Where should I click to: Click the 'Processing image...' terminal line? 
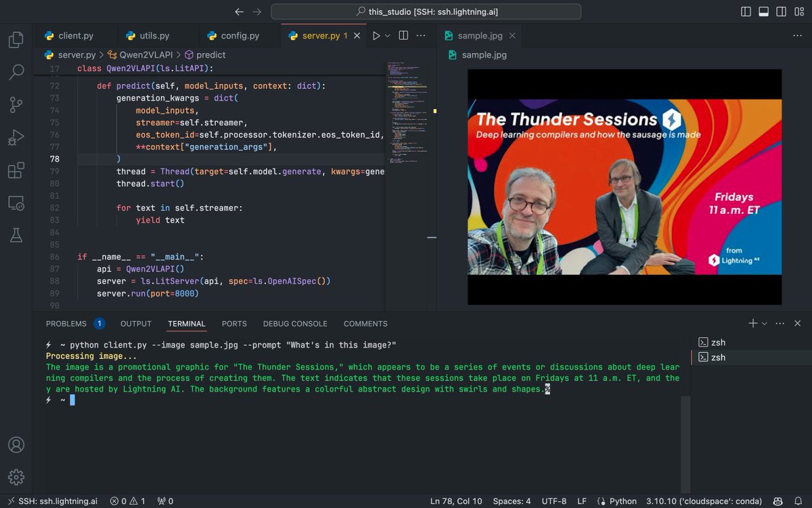91,356
